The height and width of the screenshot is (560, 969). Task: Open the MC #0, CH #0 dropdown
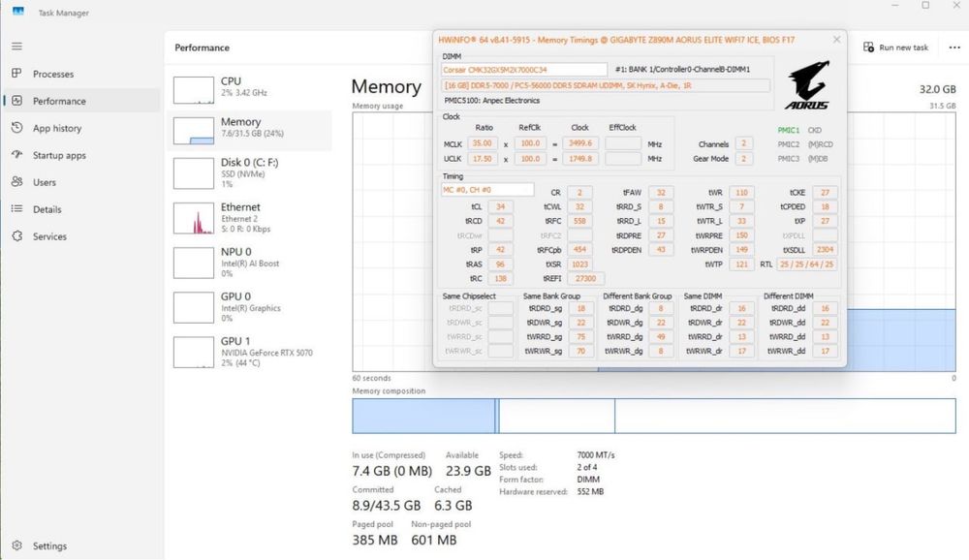pyautogui.click(x=487, y=190)
